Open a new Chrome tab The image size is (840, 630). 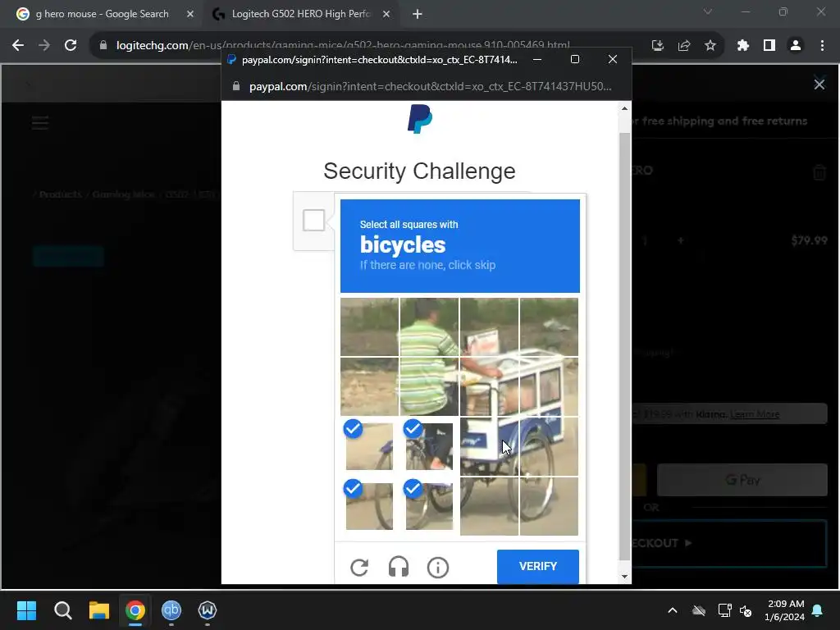pyautogui.click(x=418, y=15)
